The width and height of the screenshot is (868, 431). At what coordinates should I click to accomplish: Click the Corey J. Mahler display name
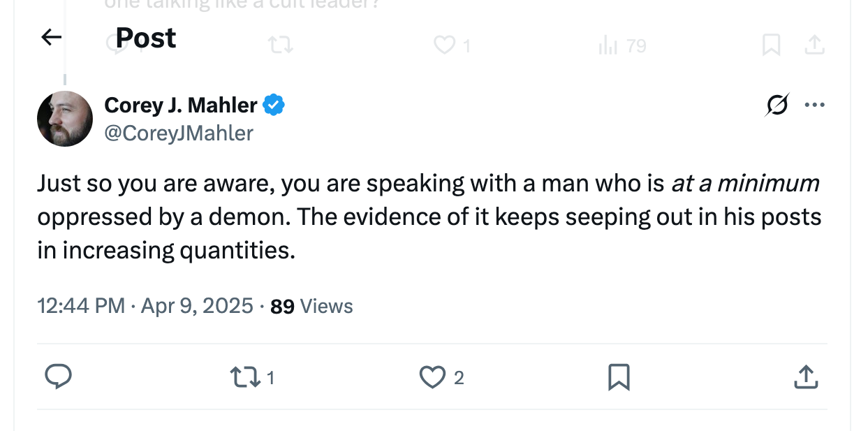(181, 105)
